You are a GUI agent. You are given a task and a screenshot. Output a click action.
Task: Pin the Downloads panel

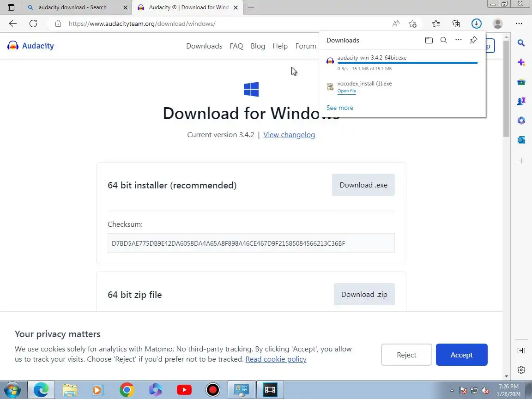coord(474,40)
